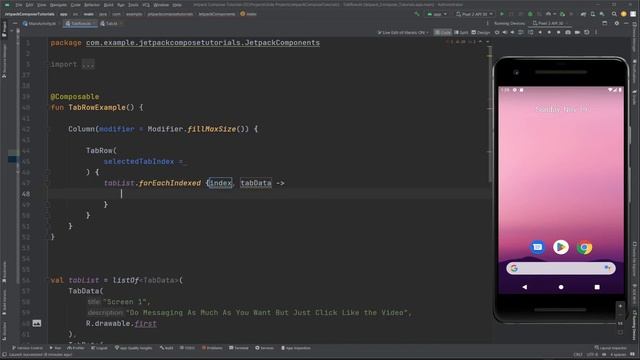This screenshot has width=640, height=360.
Task: Open the File menu
Action: 19,5
